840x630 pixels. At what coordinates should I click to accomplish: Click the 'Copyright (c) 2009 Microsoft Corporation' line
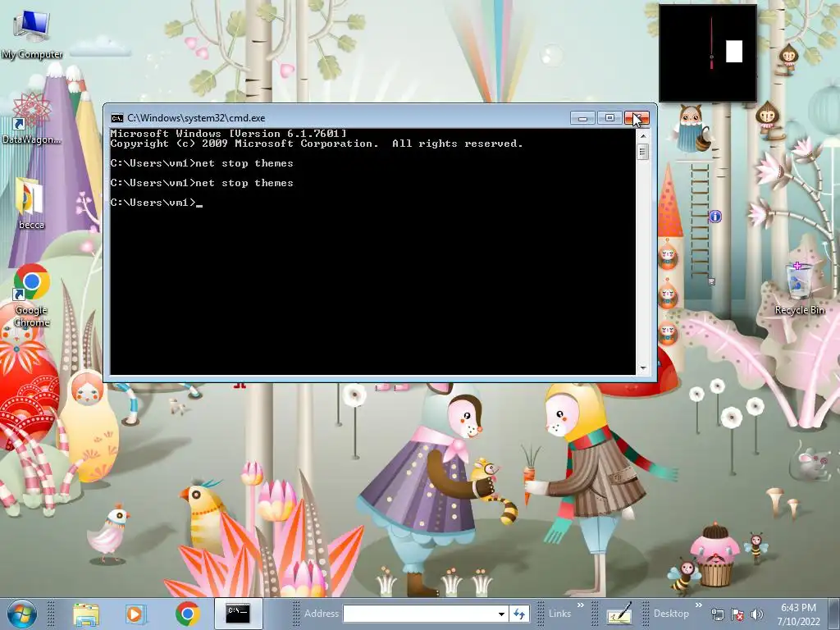tap(317, 144)
